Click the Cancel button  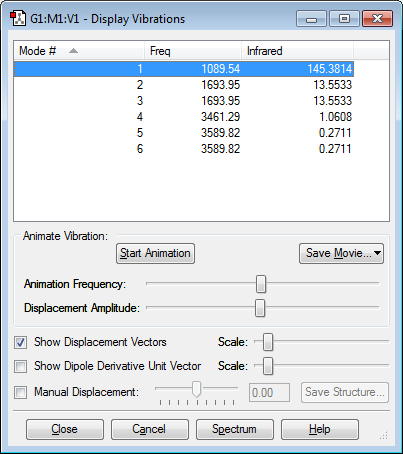click(x=150, y=429)
